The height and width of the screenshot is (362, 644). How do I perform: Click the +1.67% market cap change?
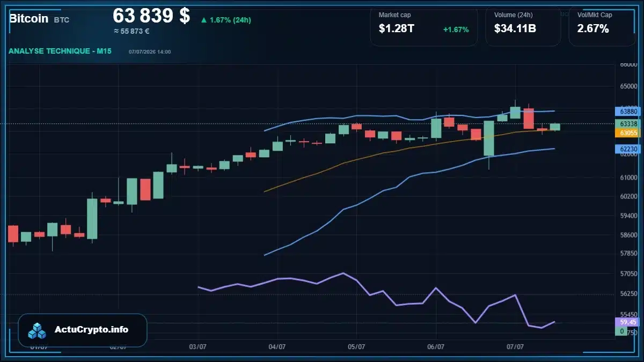456,29
